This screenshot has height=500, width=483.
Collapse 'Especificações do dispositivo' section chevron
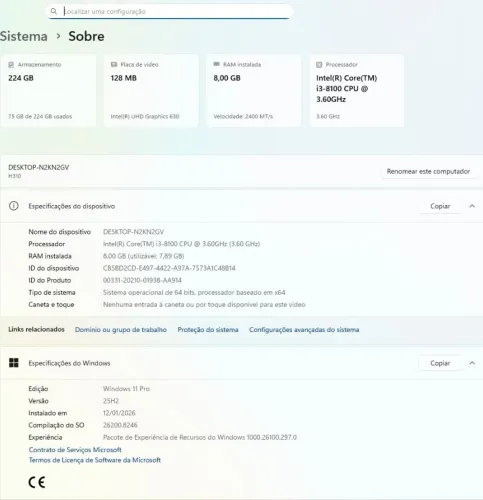click(472, 206)
